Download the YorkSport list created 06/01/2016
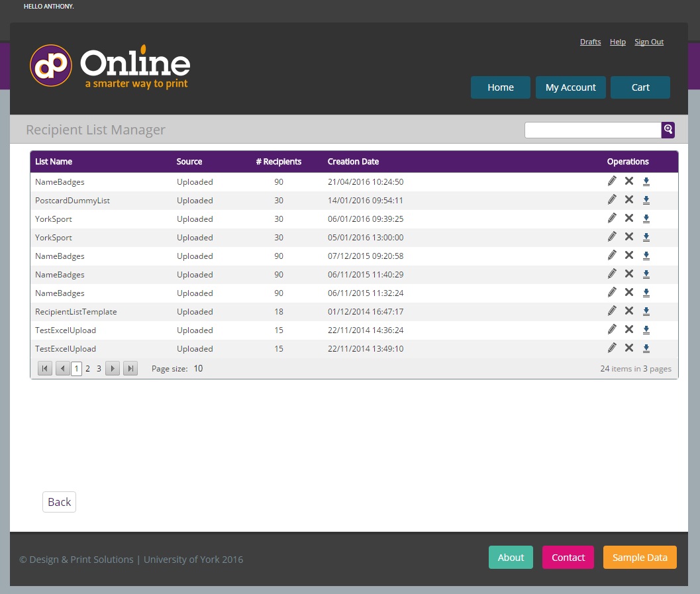The width and height of the screenshot is (700, 594). (x=646, y=219)
